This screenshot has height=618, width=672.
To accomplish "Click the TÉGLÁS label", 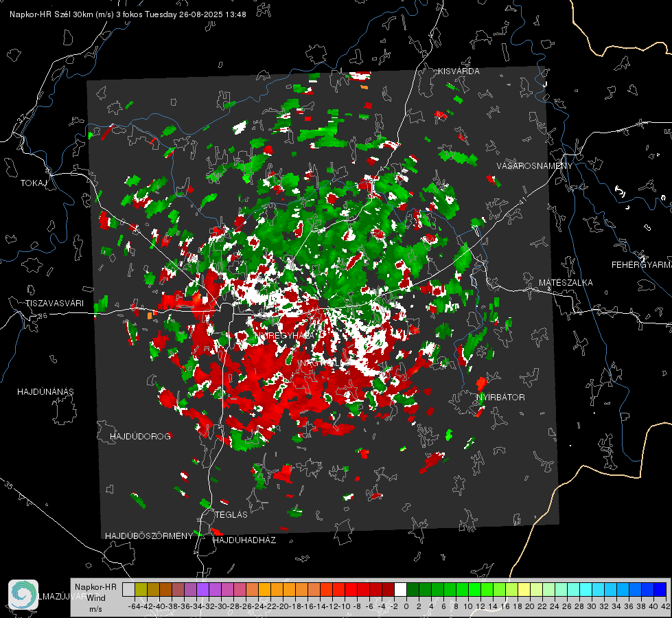I will click(x=231, y=514).
